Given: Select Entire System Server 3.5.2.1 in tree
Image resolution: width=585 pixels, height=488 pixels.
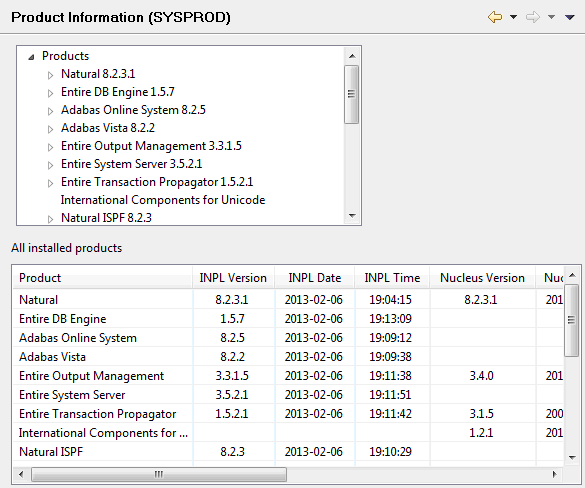Looking at the screenshot, I should click(x=131, y=164).
